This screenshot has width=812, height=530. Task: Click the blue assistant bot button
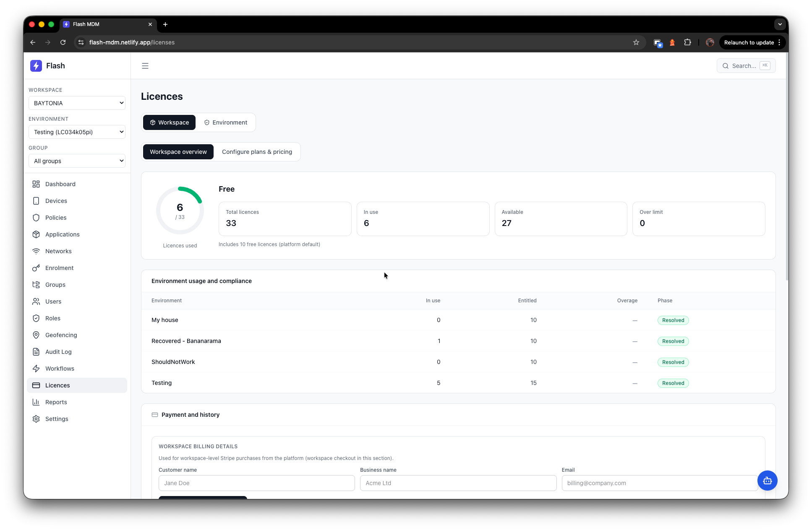tap(767, 481)
